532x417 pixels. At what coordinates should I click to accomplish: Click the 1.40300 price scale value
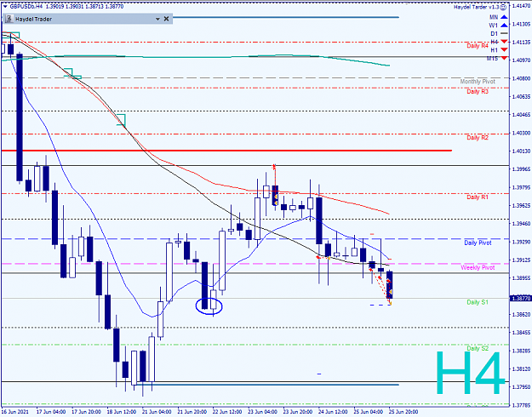[521, 133]
